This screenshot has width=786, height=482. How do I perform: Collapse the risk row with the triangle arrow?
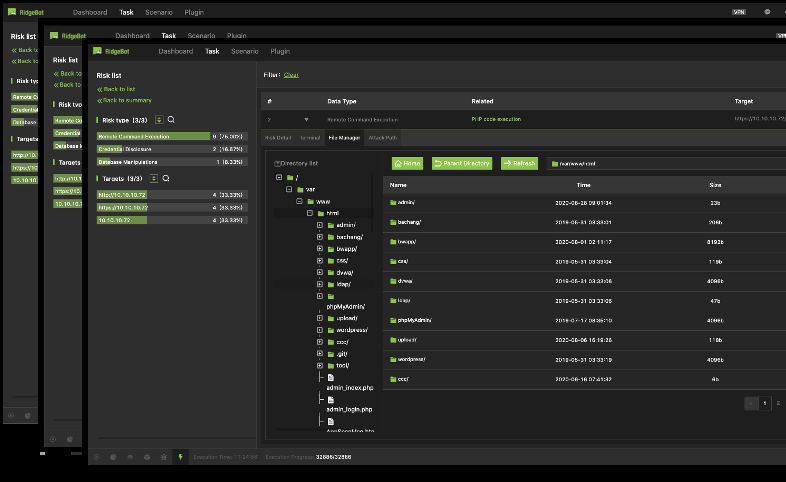pos(306,120)
